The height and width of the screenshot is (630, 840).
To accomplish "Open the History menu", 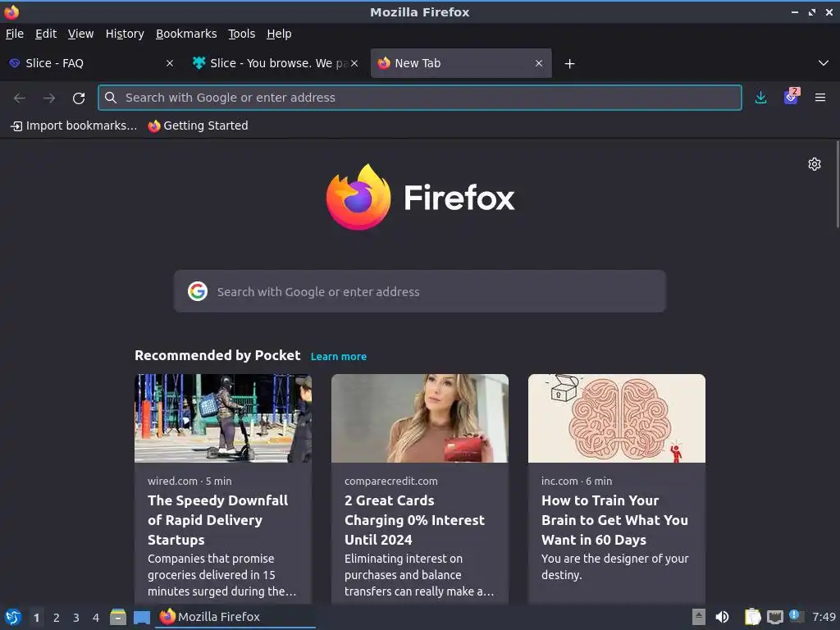I will click(x=125, y=34).
